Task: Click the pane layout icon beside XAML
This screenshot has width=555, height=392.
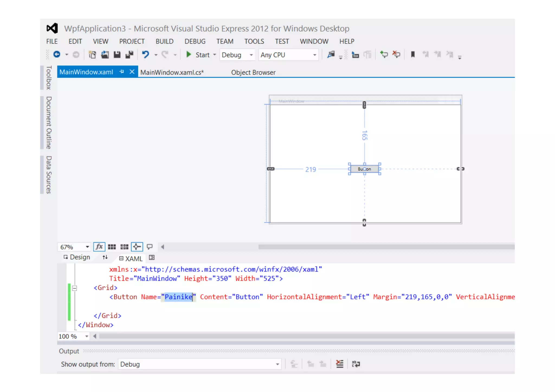Action: coord(152,258)
